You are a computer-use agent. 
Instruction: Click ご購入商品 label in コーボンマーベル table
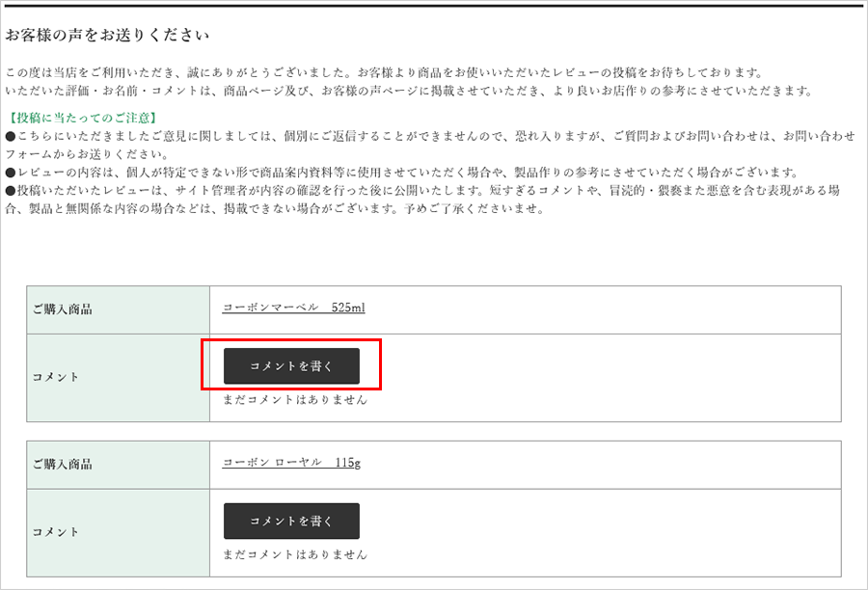pos(63,309)
